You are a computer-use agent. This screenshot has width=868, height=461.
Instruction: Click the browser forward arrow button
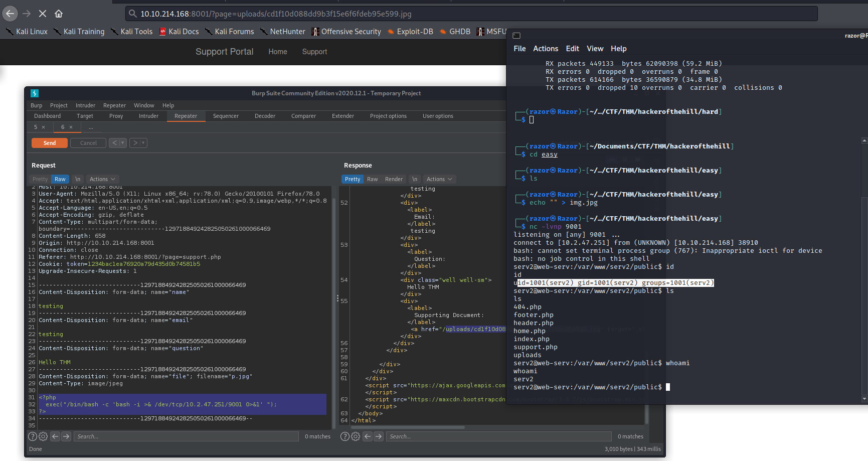click(x=27, y=14)
